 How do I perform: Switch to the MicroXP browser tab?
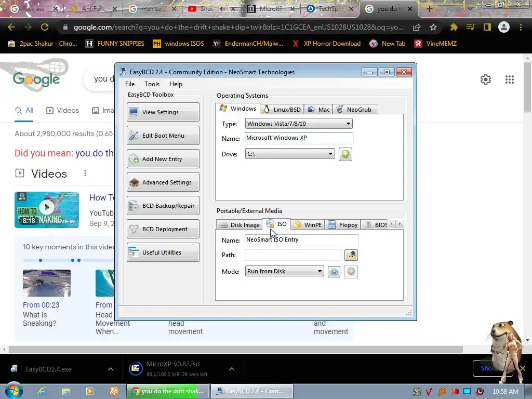271,9
